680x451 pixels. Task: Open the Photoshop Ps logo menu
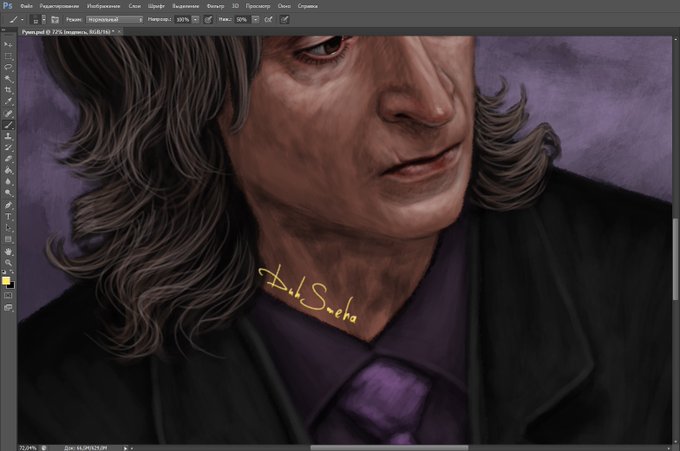(7, 6)
